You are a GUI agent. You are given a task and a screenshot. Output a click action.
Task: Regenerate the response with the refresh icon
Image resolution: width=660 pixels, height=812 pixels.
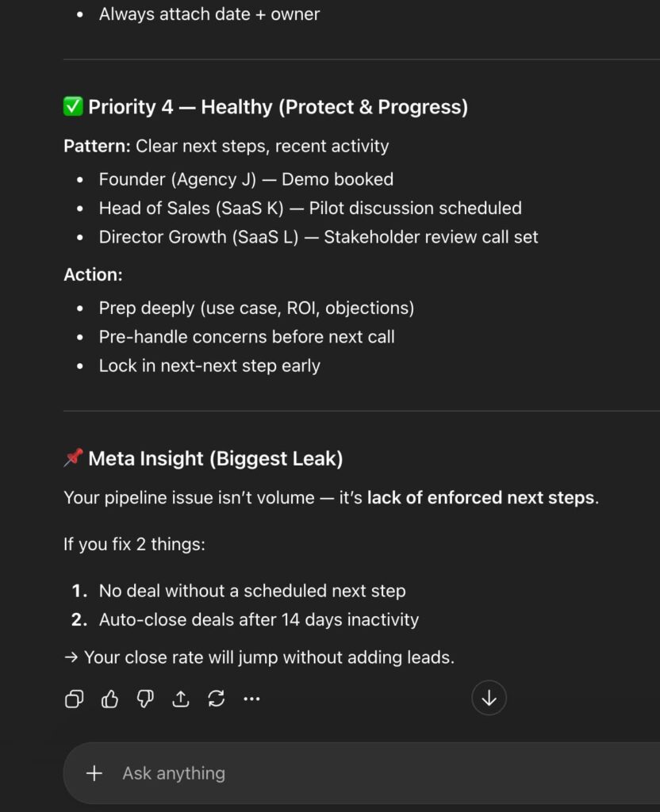(x=217, y=699)
